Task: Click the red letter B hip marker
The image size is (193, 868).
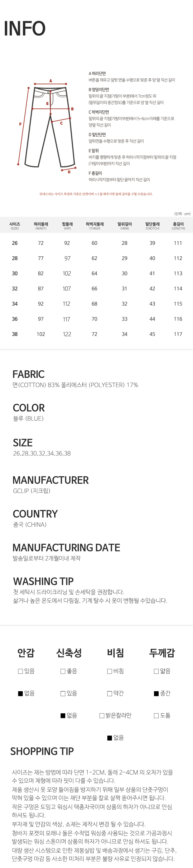Action: pyautogui.click(x=72, y=109)
